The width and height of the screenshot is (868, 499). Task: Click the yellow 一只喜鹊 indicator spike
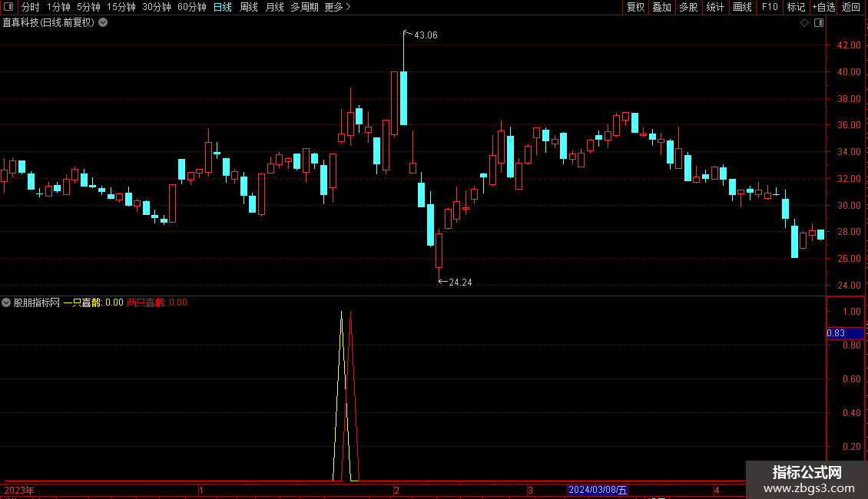tap(341, 395)
